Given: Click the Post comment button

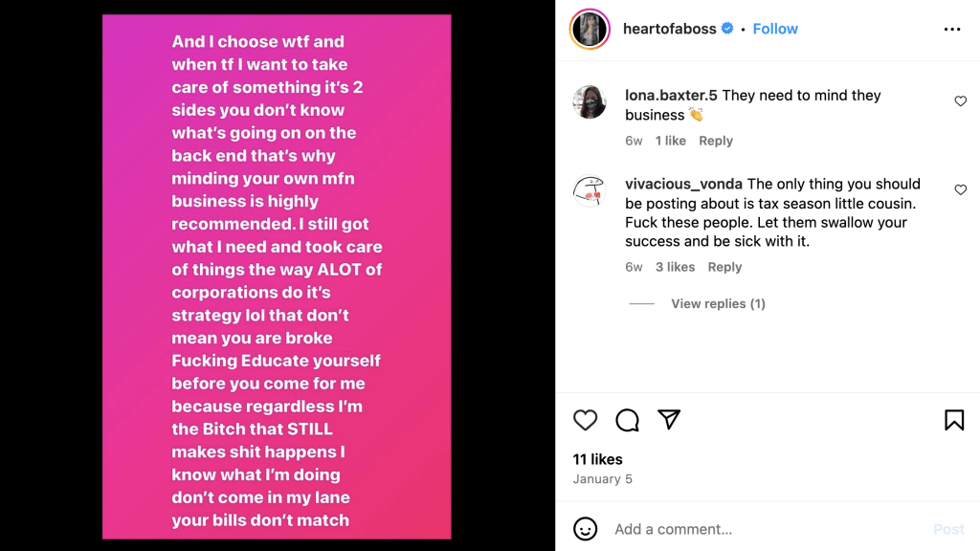Looking at the screenshot, I should [x=948, y=529].
